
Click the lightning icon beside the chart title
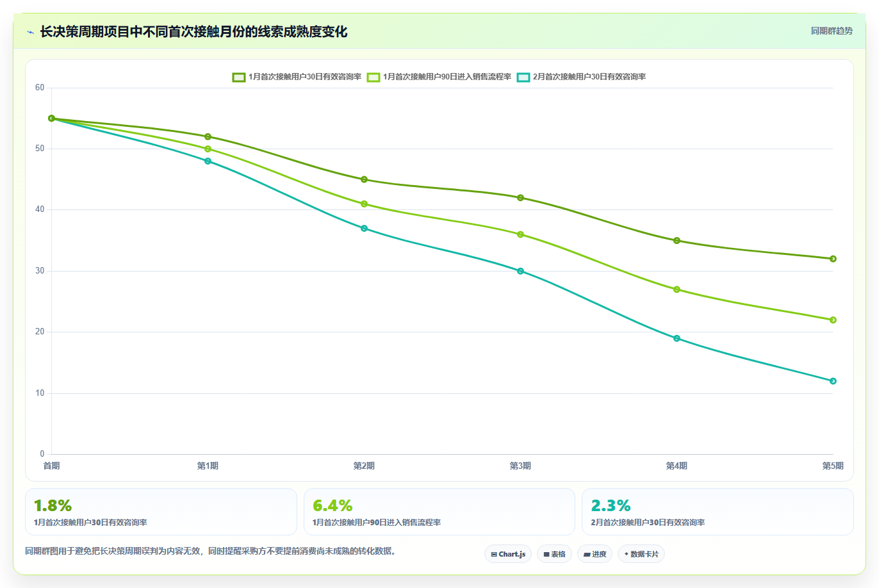(30, 32)
